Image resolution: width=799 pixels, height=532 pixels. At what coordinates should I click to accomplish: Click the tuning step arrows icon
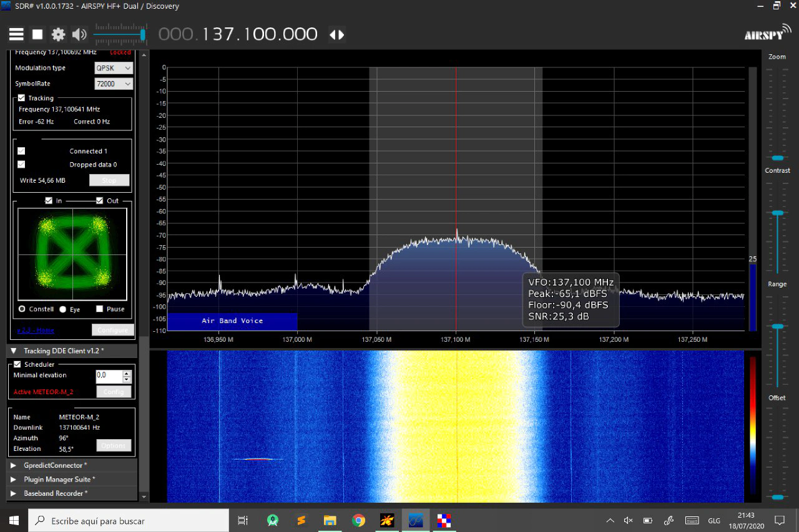(336, 35)
